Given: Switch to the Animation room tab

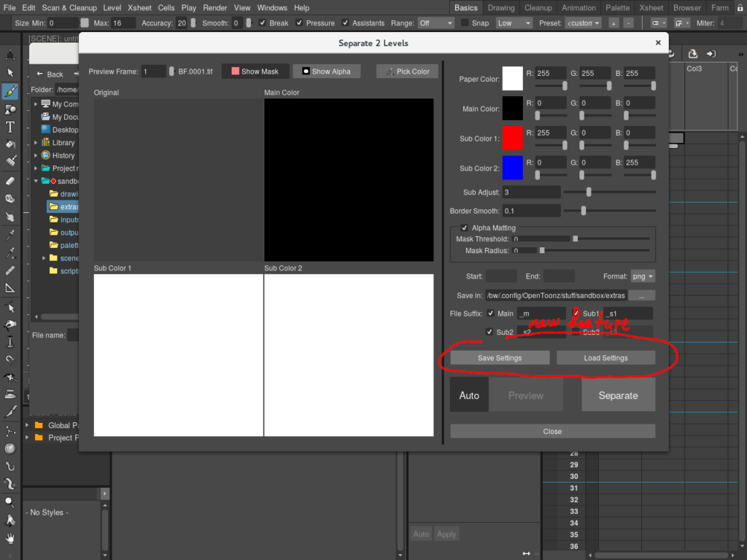Looking at the screenshot, I should click(x=578, y=7).
